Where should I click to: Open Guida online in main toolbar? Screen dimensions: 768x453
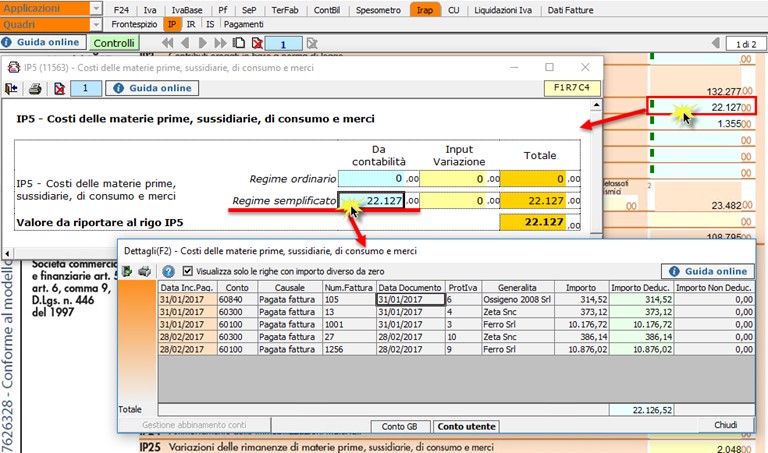tap(43, 43)
